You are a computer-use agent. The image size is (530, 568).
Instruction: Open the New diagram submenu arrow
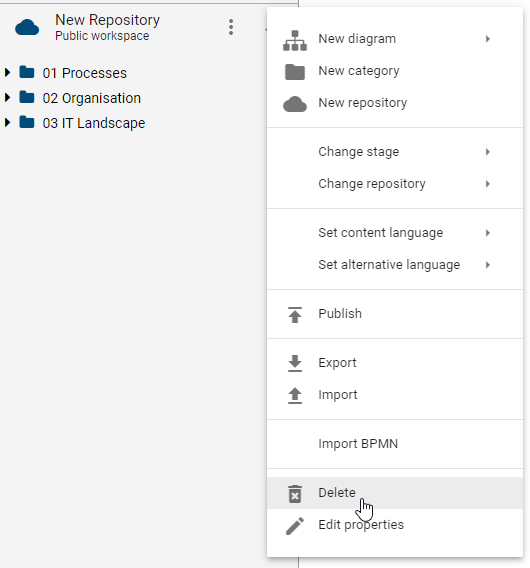click(488, 39)
